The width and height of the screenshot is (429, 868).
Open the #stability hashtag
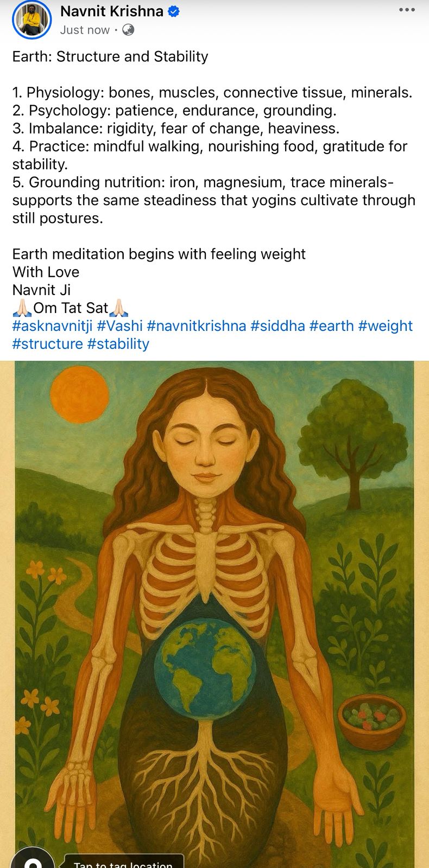click(118, 344)
